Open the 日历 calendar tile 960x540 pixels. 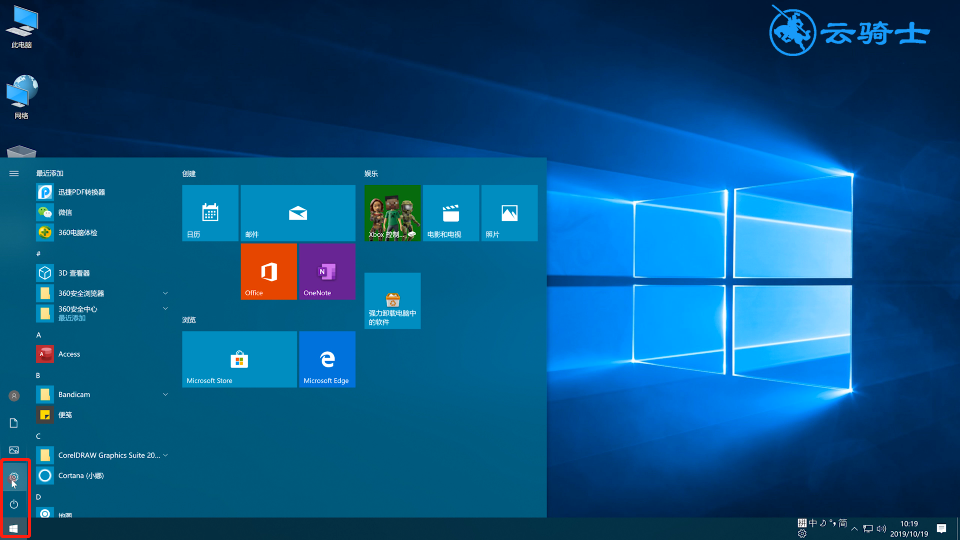(210, 213)
